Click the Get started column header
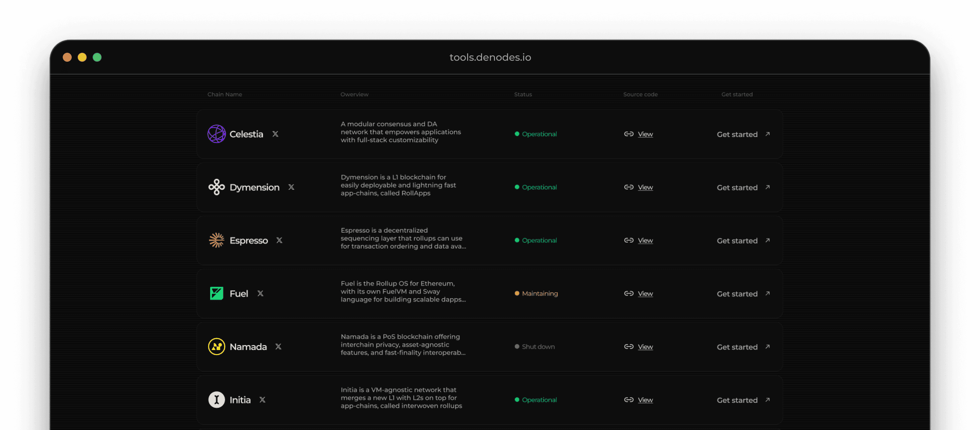 pos(737,94)
